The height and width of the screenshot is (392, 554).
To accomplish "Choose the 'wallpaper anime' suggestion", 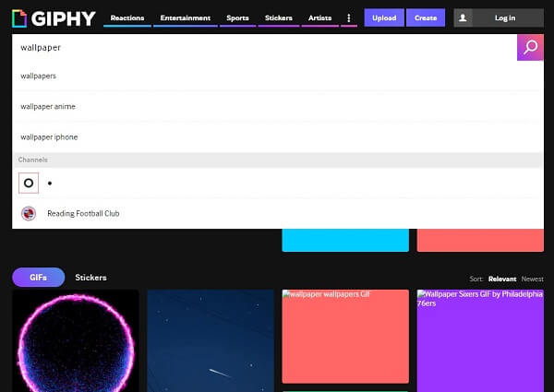I will [278, 107].
